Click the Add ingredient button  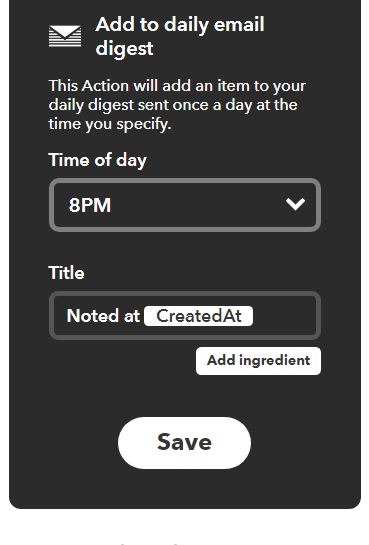tap(258, 361)
